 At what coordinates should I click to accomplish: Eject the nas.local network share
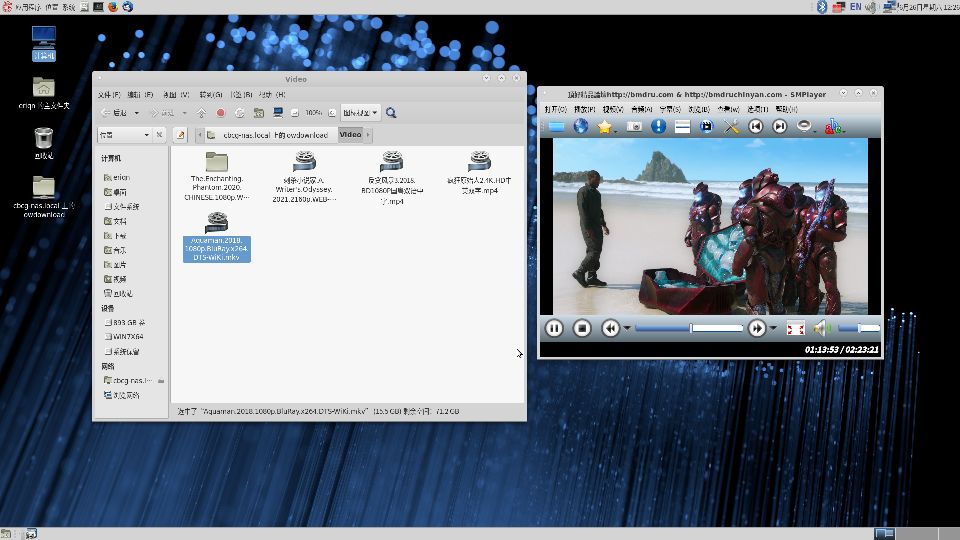click(x=161, y=381)
